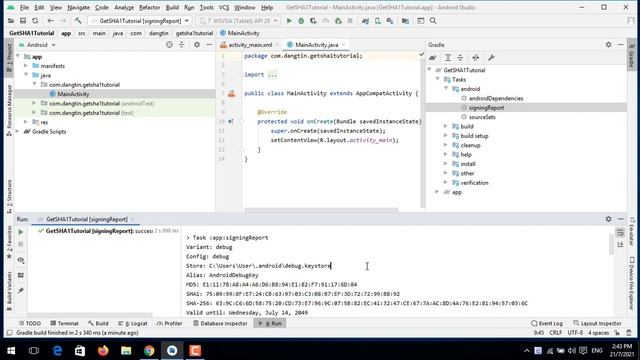640x360 pixels.
Task: Navigate back with left arrow icon
Action: [x=51, y=21]
